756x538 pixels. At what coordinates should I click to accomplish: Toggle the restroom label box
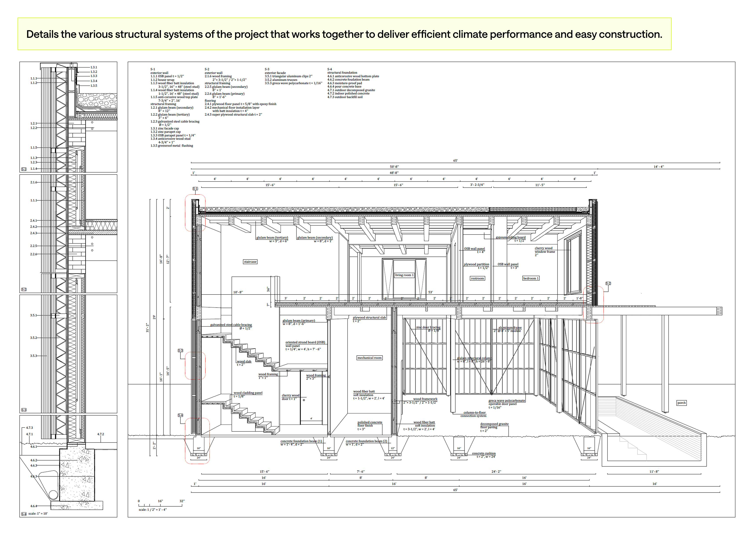[477, 278]
